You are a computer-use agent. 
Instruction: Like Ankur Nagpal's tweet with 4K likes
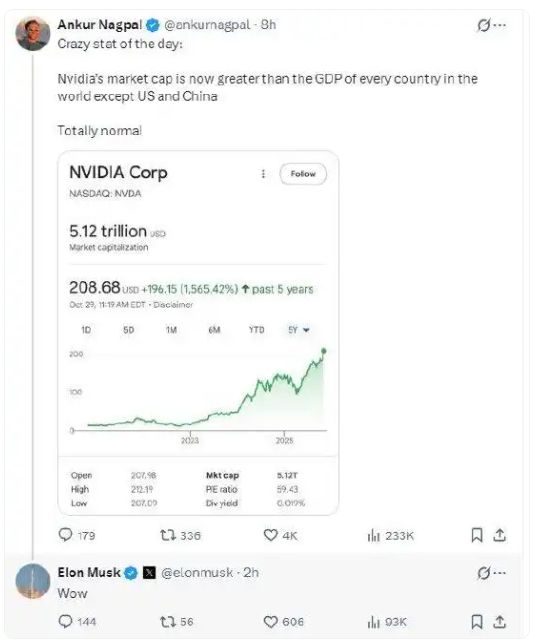click(270, 535)
